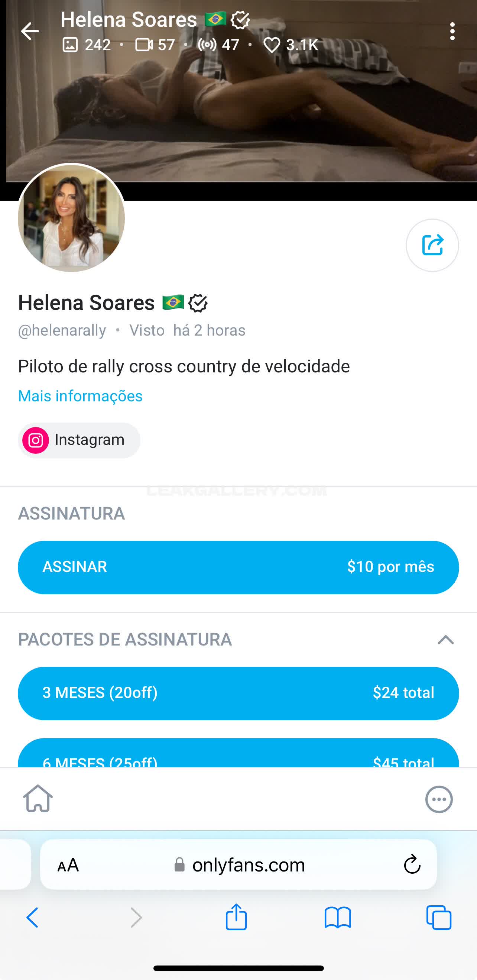Screen dimensions: 477x980
Task: Open the more options circle icon
Action: point(439,799)
